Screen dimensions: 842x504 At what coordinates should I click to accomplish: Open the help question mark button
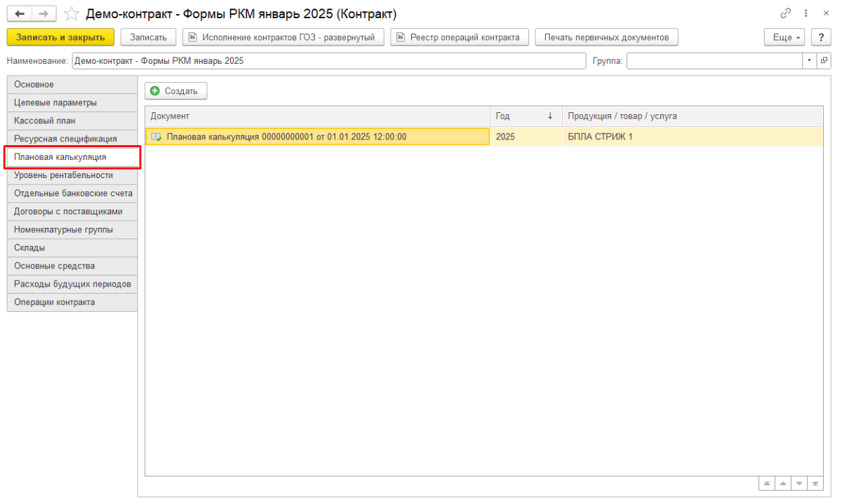click(x=821, y=37)
